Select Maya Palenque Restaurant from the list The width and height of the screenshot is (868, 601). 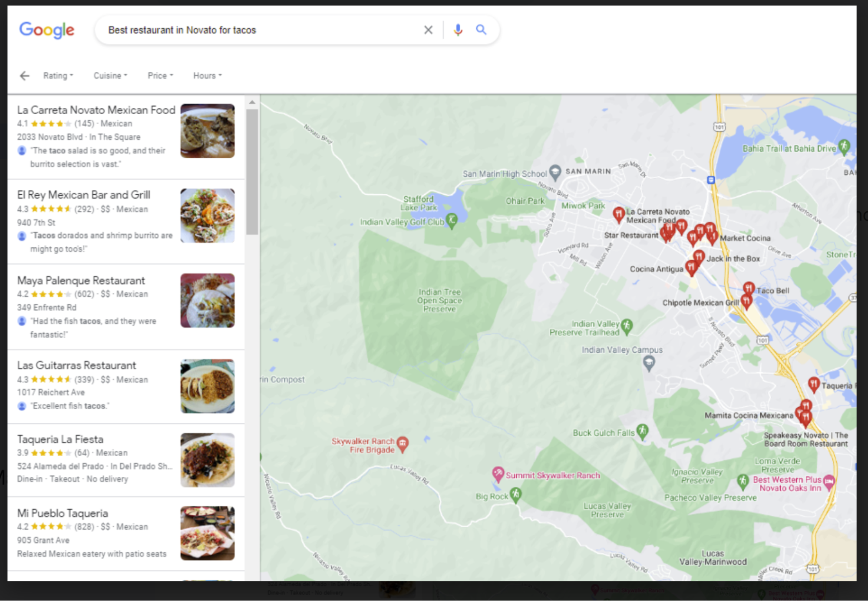coord(81,280)
